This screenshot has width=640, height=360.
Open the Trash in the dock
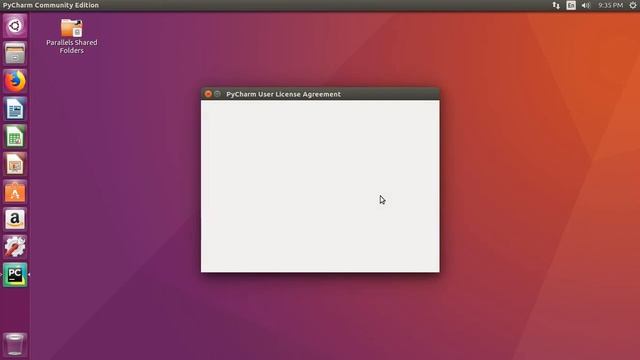click(15, 344)
